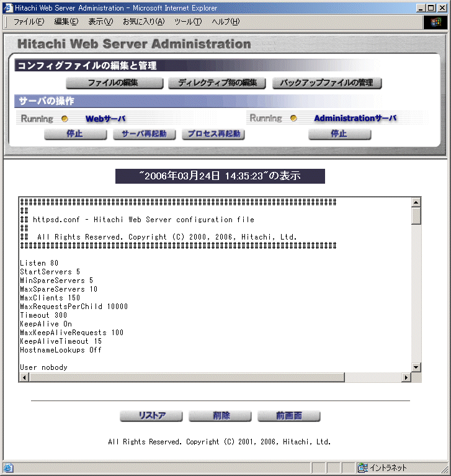Click the Administrationサーバ label
This screenshot has width=451, height=476.
pyautogui.click(x=355, y=118)
